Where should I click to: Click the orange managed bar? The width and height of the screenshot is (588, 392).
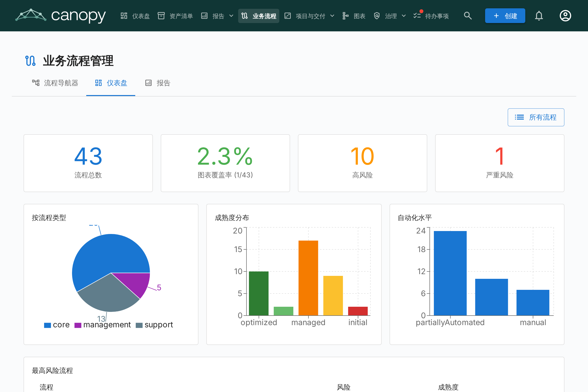[x=308, y=278]
